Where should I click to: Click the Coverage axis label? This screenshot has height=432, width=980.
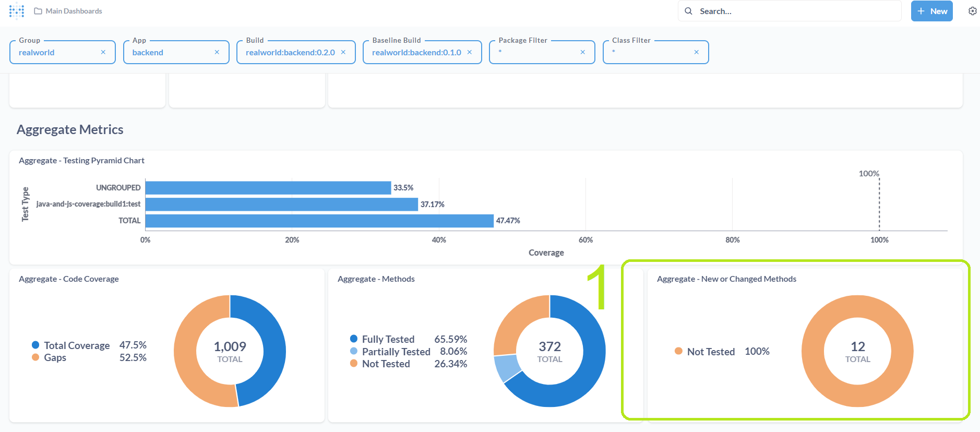coord(546,253)
